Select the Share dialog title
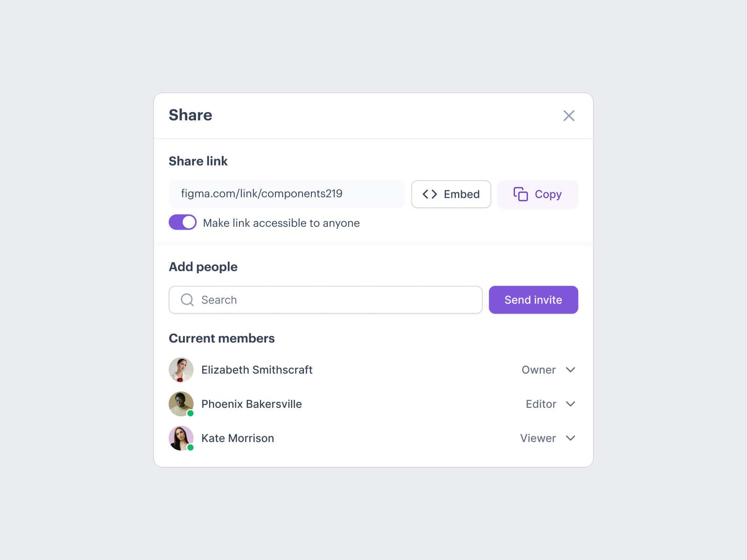This screenshot has height=560, width=747. click(190, 115)
